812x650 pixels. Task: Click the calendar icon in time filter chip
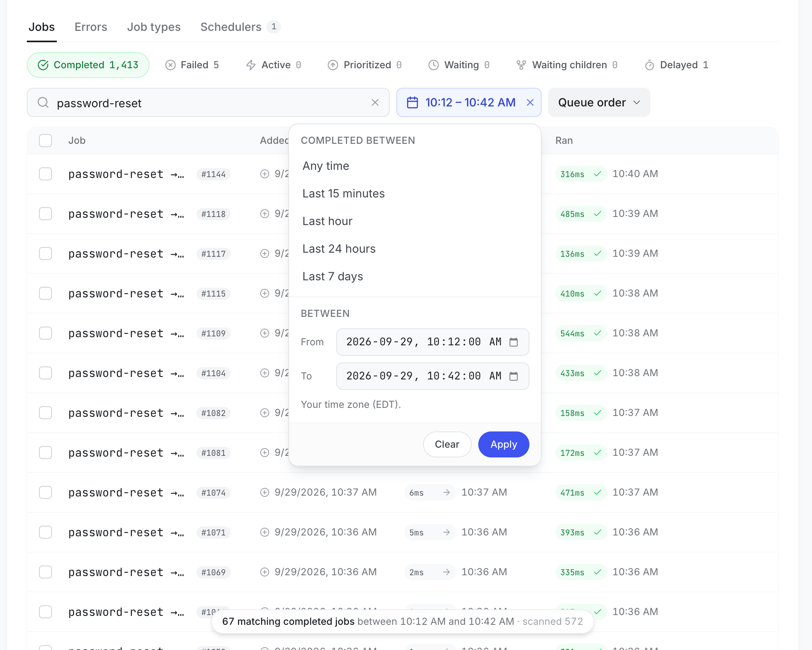click(412, 102)
